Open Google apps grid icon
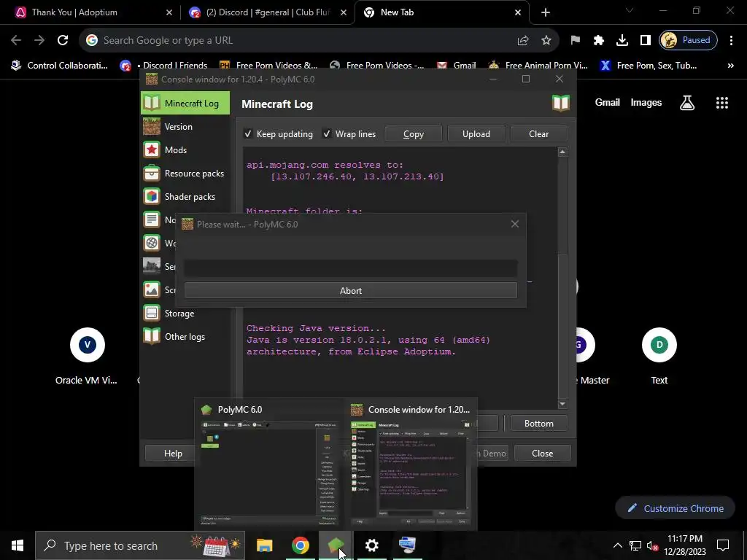Image resolution: width=747 pixels, height=560 pixels. 722,103
